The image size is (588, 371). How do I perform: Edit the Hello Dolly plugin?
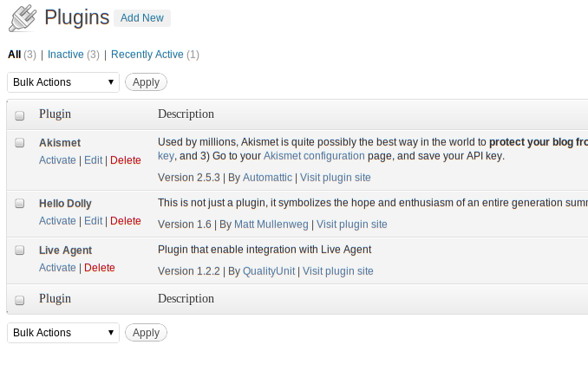pos(93,221)
